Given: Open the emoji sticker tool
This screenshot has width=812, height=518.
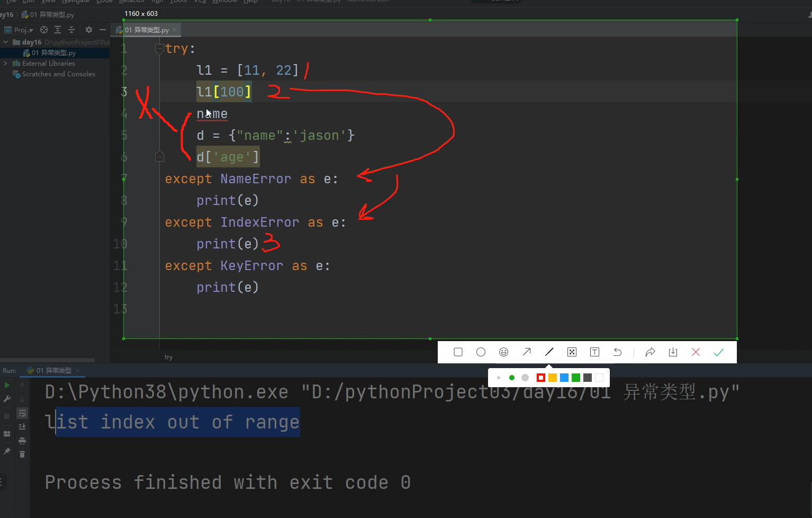Looking at the screenshot, I should (504, 352).
